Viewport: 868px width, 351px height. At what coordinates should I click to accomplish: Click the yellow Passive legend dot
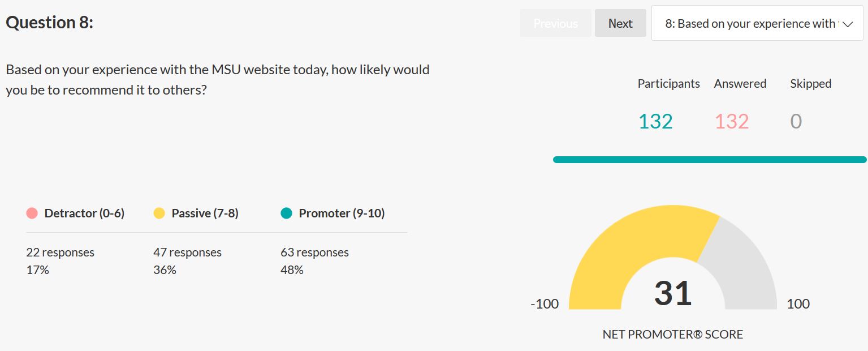tap(159, 213)
